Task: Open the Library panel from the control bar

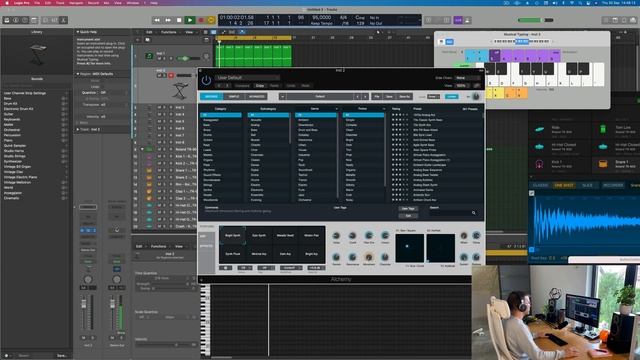Action: [7, 20]
